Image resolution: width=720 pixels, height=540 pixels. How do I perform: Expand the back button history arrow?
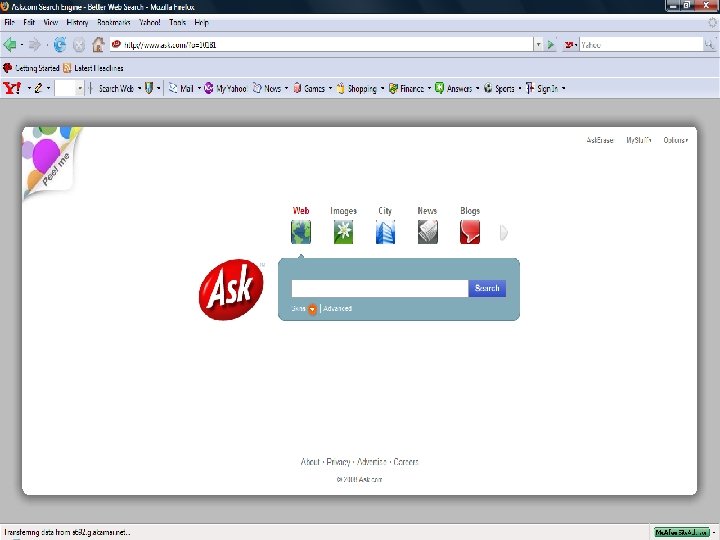coord(22,45)
